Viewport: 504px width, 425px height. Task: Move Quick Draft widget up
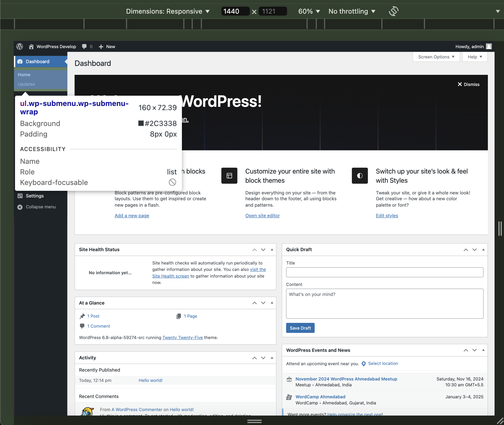click(466, 250)
